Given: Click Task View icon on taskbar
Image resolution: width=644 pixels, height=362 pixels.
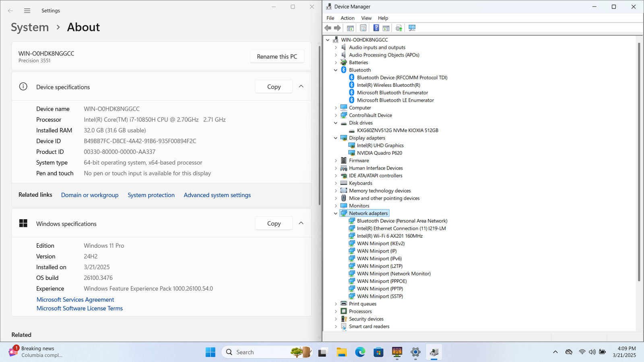Looking at the screenshot, I should coord(322,352).
